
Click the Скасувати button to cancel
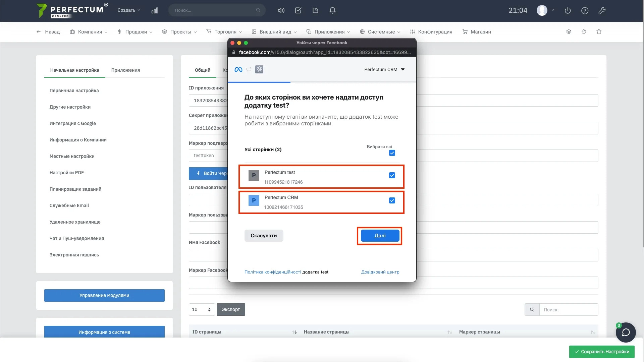point(264,236)
